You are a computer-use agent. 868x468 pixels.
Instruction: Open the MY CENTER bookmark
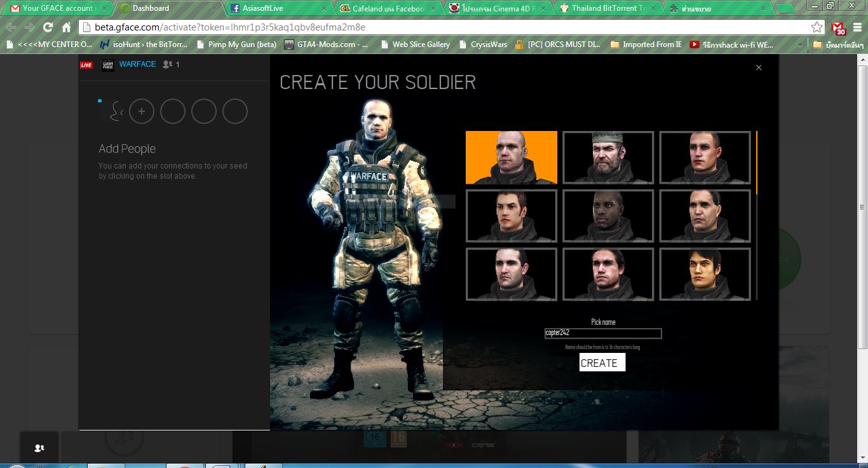click(x=50, y=45)
